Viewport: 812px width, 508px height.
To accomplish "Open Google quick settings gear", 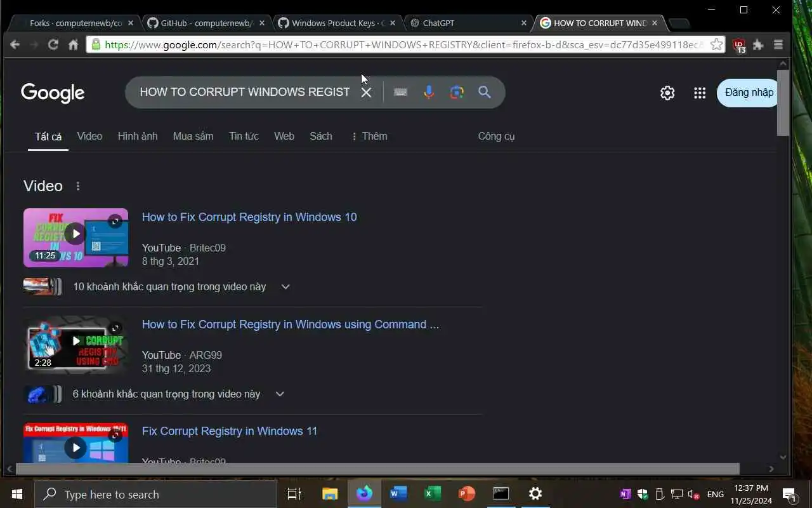I will [x=667, y=93].
